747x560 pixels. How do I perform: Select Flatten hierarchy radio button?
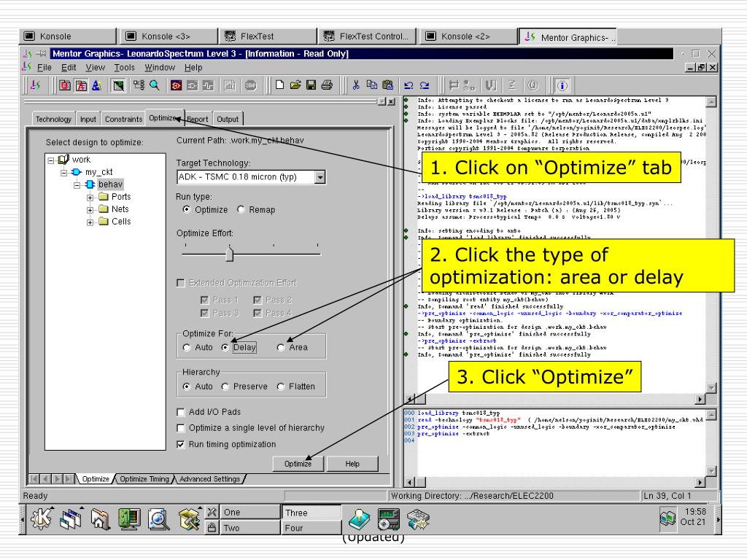pos(281,386)
